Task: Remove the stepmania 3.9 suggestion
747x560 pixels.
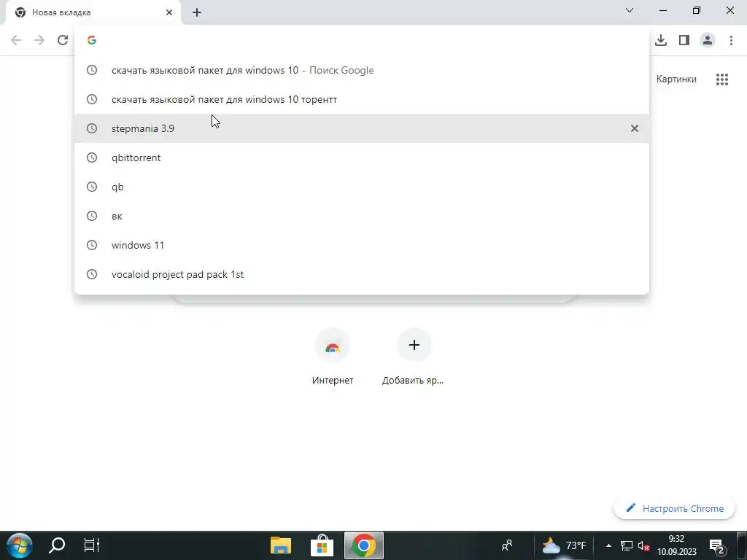Action: coord(635,128)
